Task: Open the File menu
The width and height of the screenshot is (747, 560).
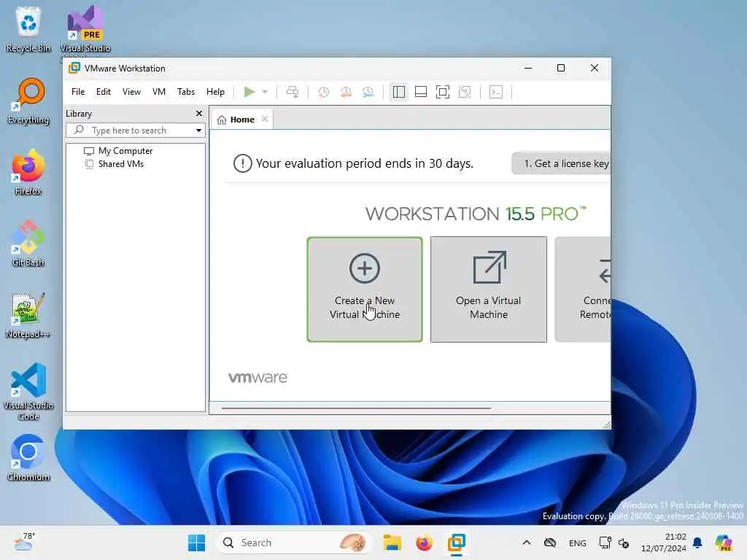Action: (78, 92)
